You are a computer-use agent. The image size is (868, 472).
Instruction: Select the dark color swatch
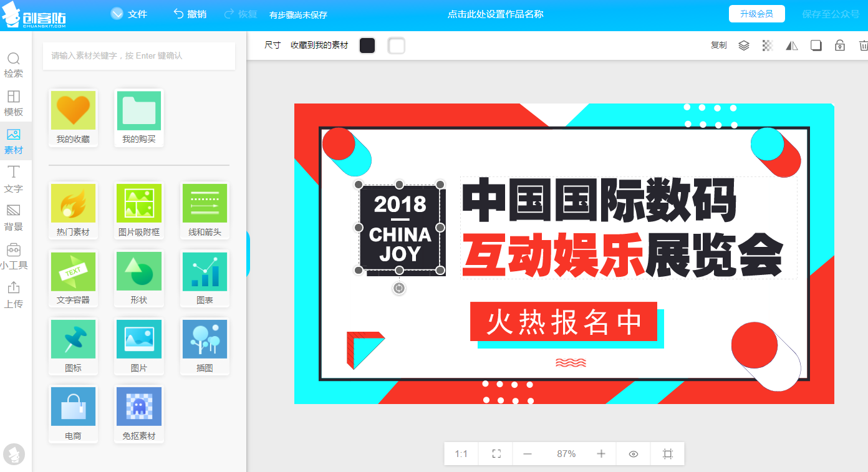(x=367, y=46)
